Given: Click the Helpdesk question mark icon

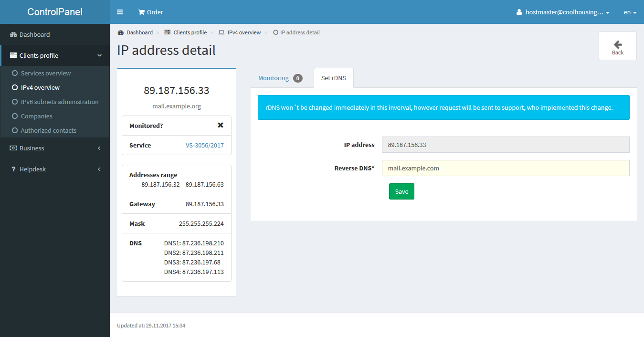Looking at the screenshot, I should [13, 169].
